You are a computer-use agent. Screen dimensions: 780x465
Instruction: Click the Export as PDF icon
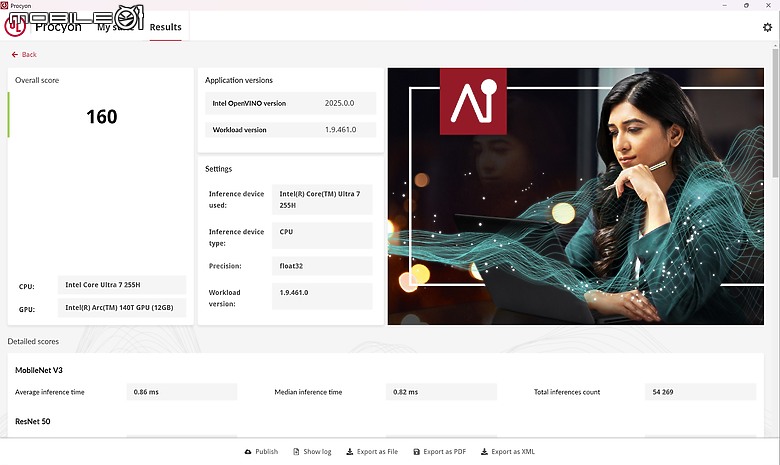416,452
